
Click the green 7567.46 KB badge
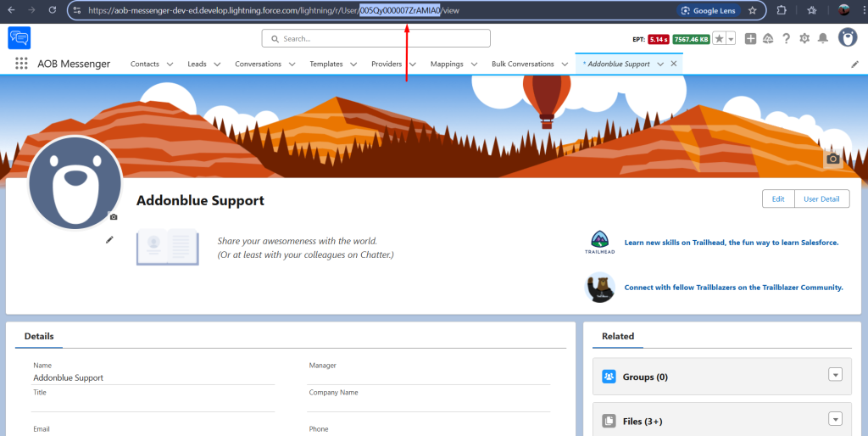692,39
